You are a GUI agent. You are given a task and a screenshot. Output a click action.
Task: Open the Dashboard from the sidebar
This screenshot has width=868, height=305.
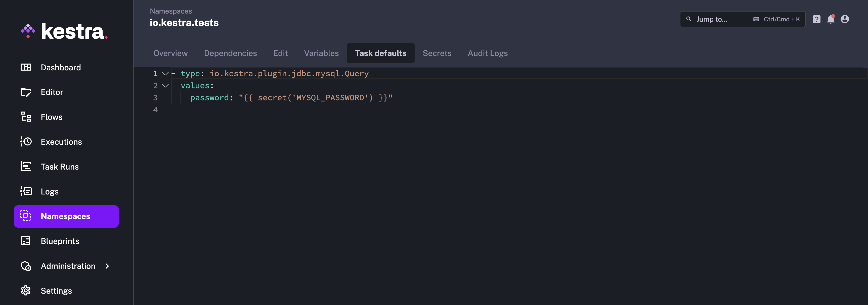pos(61,67)
